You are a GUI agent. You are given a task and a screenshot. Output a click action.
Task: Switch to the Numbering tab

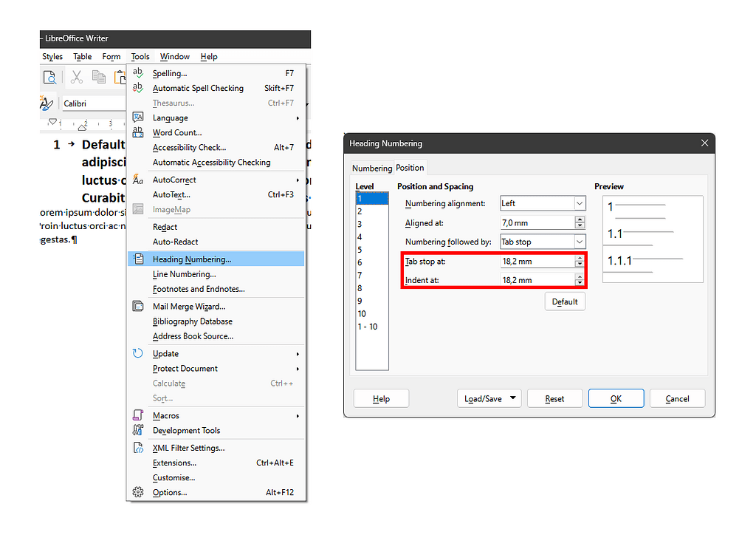(x=371, y=168)
